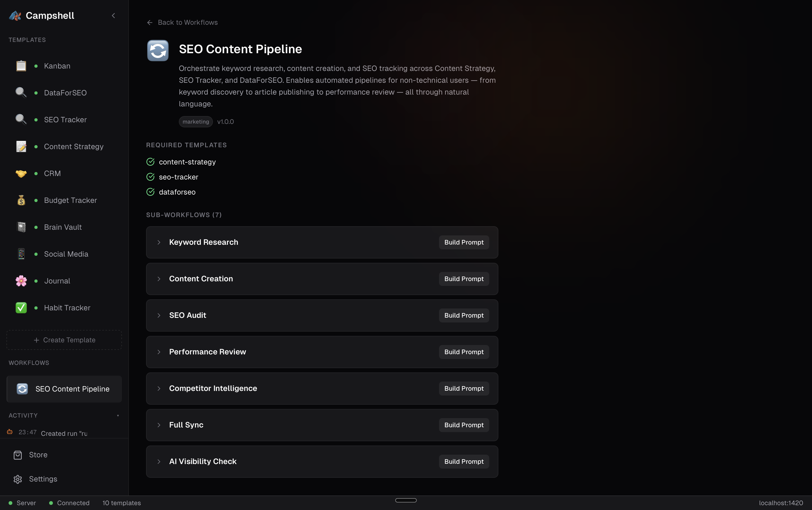Image resolution: width=812 pixels, height=510 pixels.
Task: Select the SEO Content Pipeline workflow item
Action: click(64, 389)
